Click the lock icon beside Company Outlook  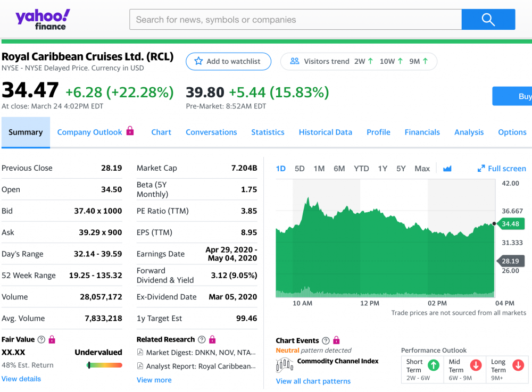(130, 131)
